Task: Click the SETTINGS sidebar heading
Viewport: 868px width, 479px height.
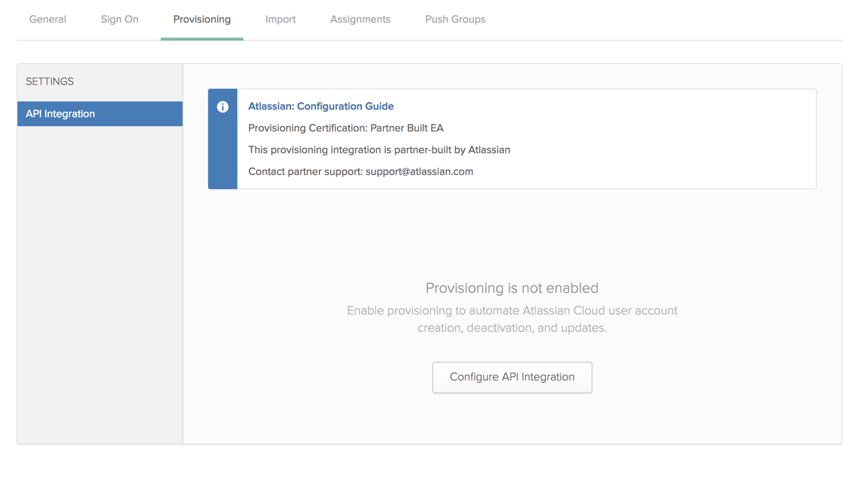Action: (50, 81)
